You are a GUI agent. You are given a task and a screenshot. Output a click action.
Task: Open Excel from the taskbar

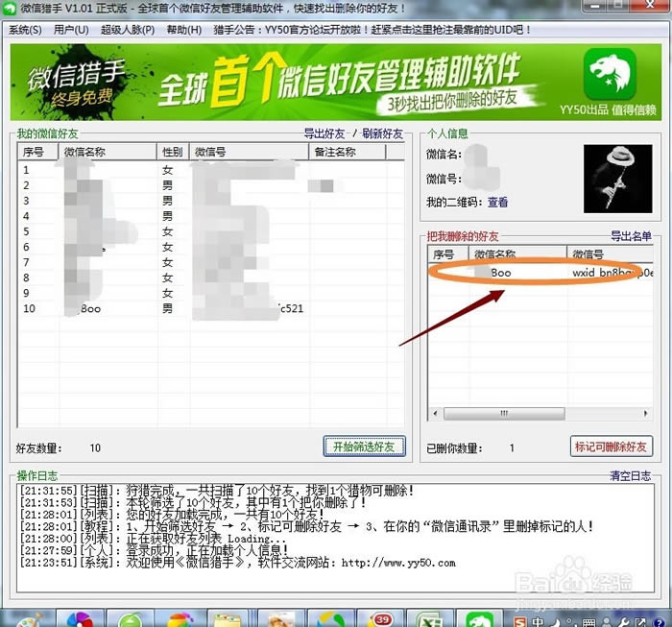[430, 620]
